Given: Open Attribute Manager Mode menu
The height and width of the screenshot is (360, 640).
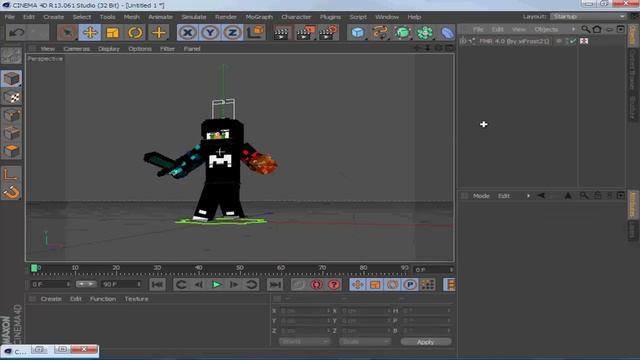Looking at the screenshot, I should click(481, 196).
